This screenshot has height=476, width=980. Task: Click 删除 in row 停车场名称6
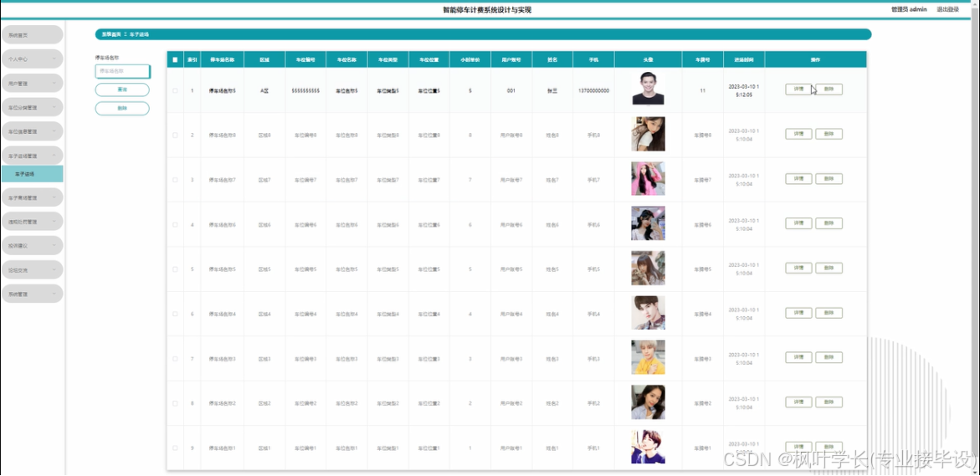point(829,223)
